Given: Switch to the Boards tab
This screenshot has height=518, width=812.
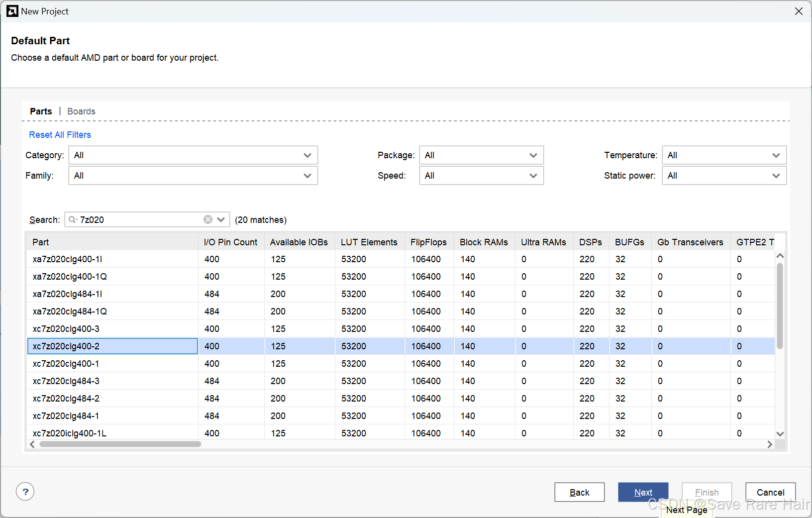Looking at the screenshot, I should 81,111.
